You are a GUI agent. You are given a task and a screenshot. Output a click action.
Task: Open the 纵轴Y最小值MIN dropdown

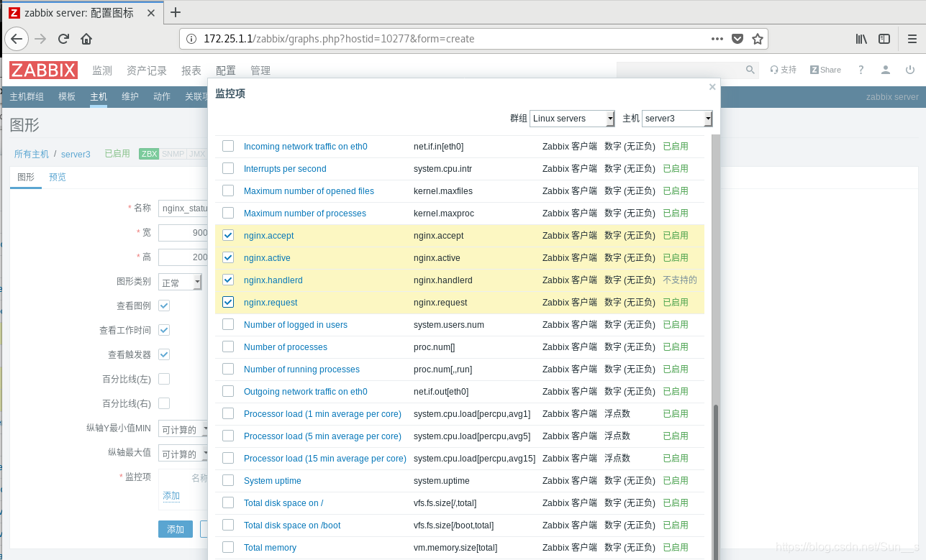point(183,429)
